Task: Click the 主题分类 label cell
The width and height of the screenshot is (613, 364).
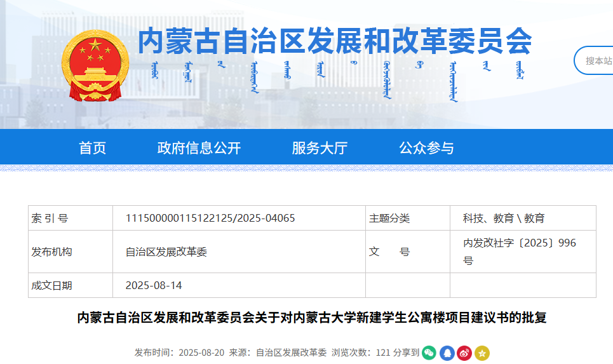Action: click(408, 218)
